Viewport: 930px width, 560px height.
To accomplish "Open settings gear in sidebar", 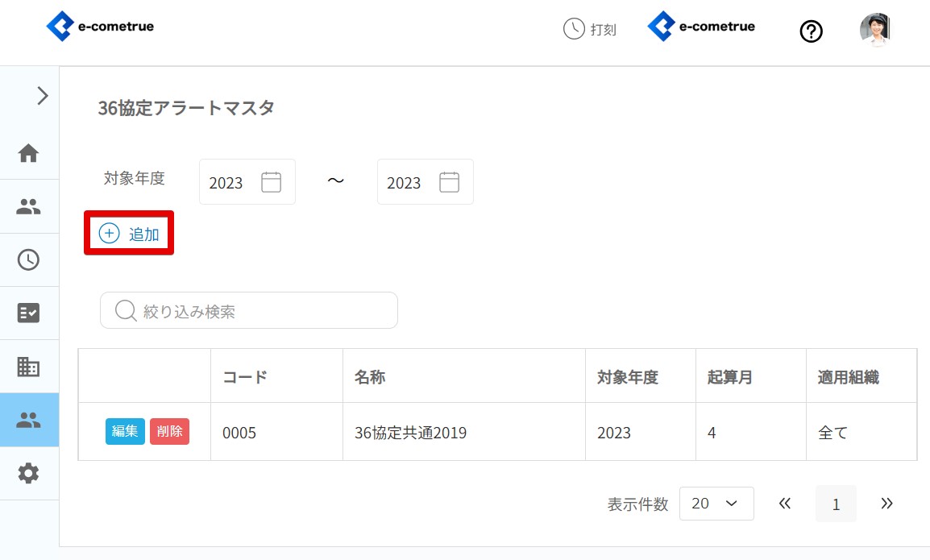I will pos(29,473).
